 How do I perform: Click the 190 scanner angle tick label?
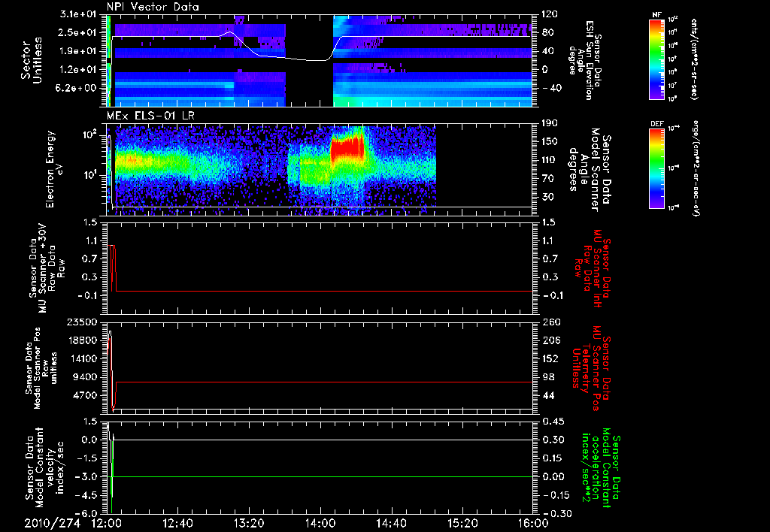pos(550,122)
